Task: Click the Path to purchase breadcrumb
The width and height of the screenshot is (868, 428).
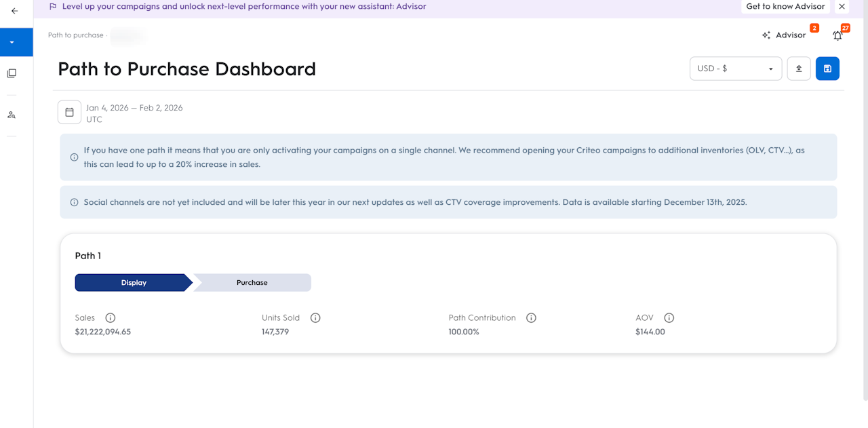Action: click(x=76, y=35)
